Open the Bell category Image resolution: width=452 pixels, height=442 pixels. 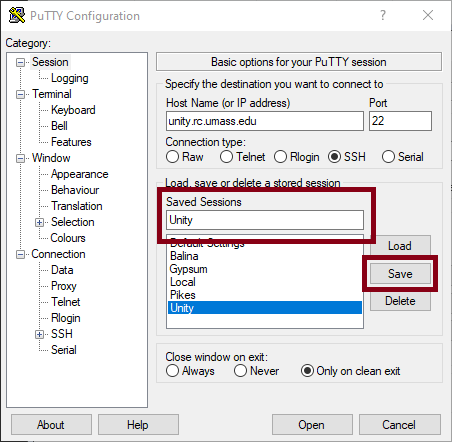pyautogui.click(x=59, y=126)
